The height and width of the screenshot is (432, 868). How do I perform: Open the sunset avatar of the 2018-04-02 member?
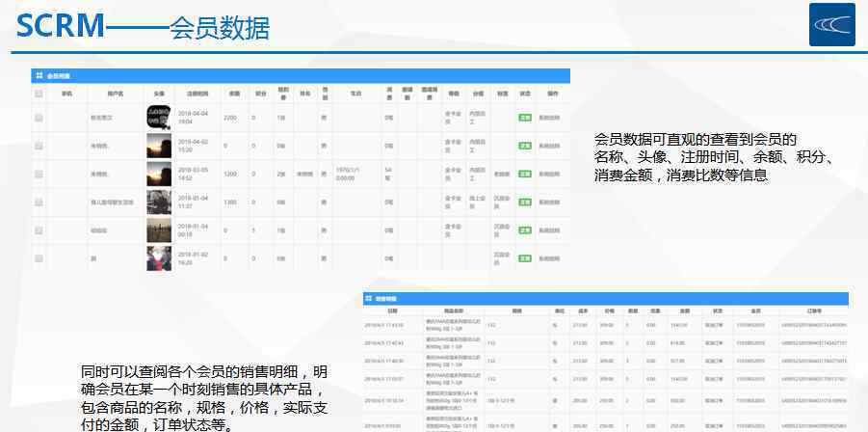pyautogui.click(x=159, y=146)
